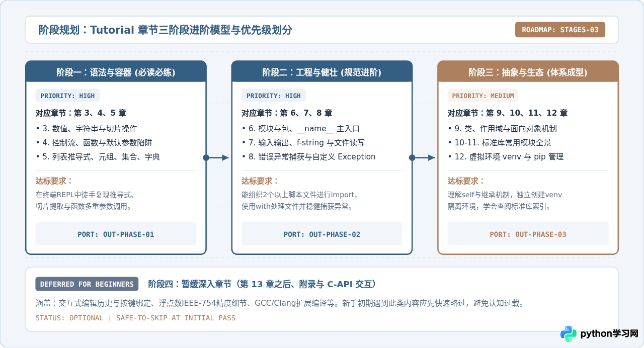Click item 7. 输入输出、f-string 与文件读写

click(303, 143)
